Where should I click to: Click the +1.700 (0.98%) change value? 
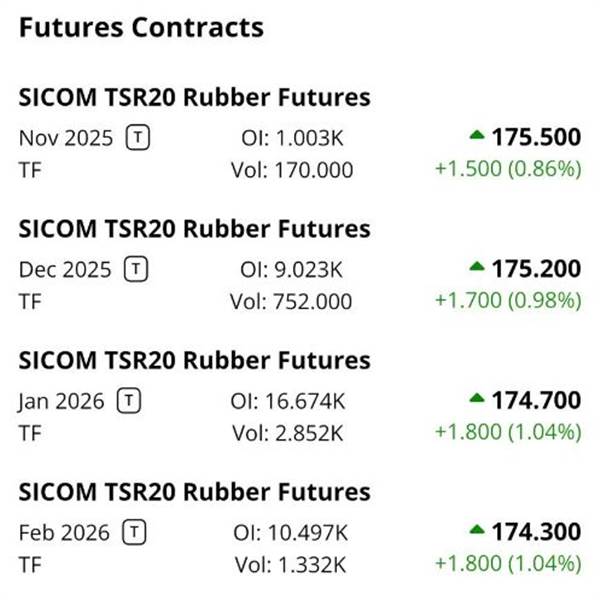[x=507, y=300]
